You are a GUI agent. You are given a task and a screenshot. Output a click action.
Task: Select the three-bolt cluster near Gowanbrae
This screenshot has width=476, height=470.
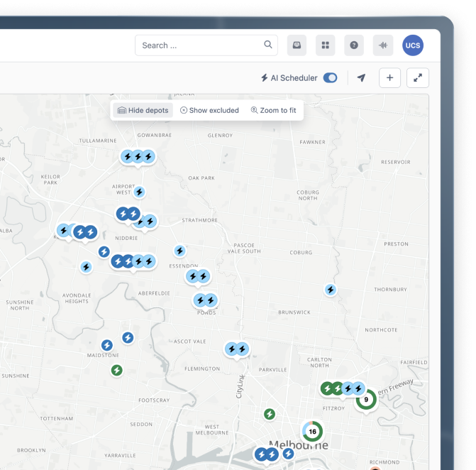[x=138, y=157]
